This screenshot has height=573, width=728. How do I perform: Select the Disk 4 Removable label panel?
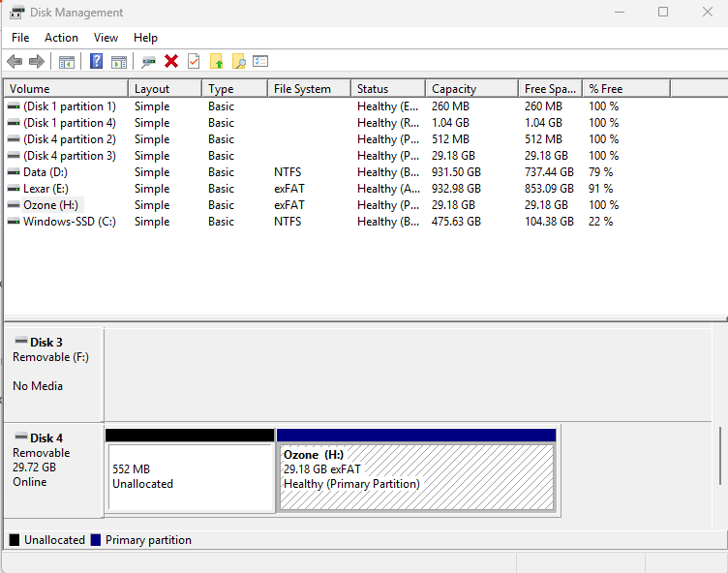click(x=54, y=469)
